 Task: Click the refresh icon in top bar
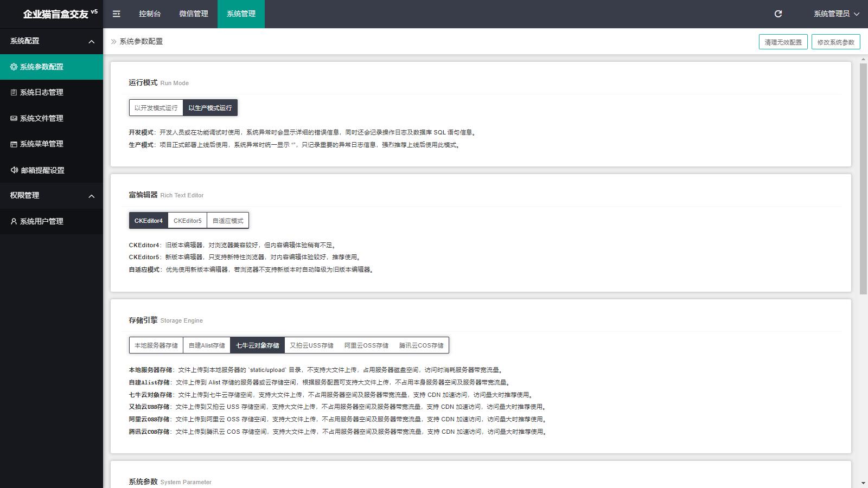click(778, 14)
